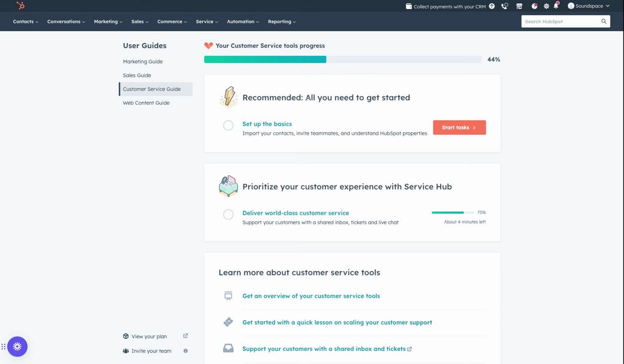This screenshot has height=364, width=624.
Task: Focus the Search HubSpot field
Action: (x=561, y=21)
